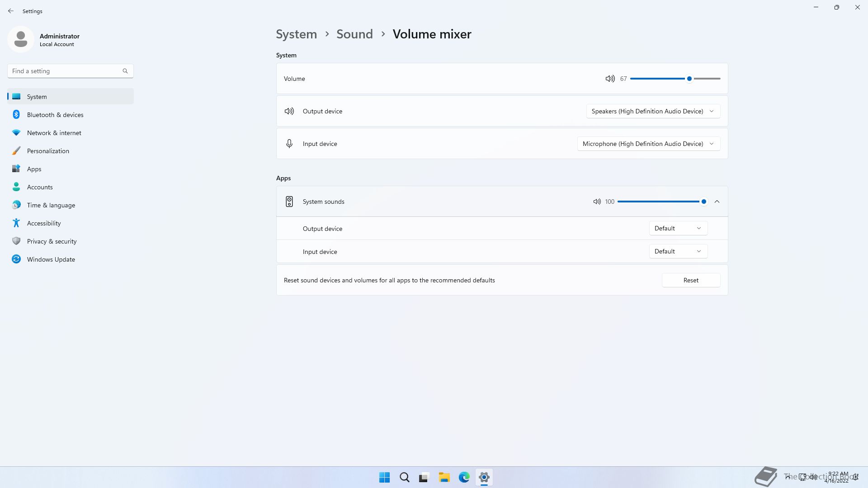Open Accessibility settings page
The image size is (868, 488).
[x=44, y=223]
